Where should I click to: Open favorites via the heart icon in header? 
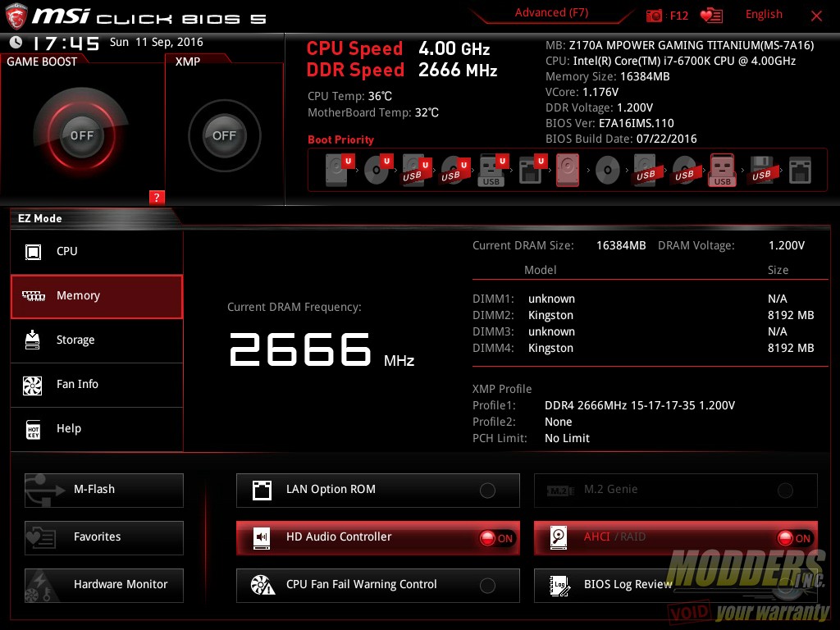click(x=711, y=16)
